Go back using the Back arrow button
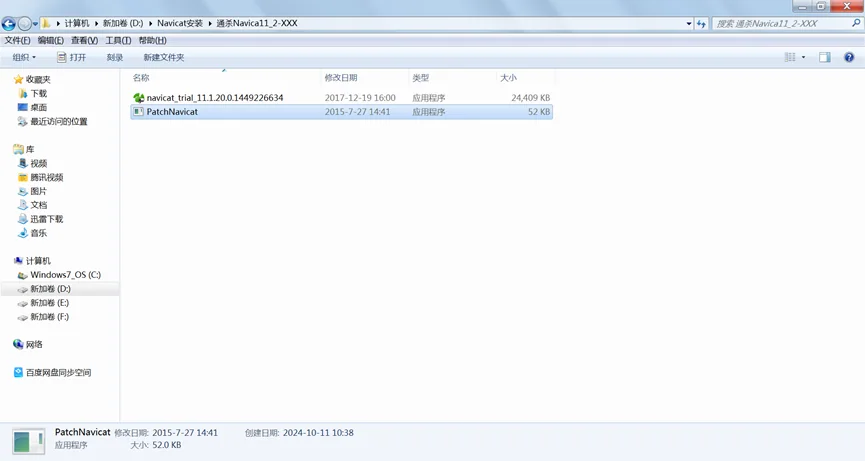Image resolution: width=865 pixels, height=461 pixels. tap(8, 24)
